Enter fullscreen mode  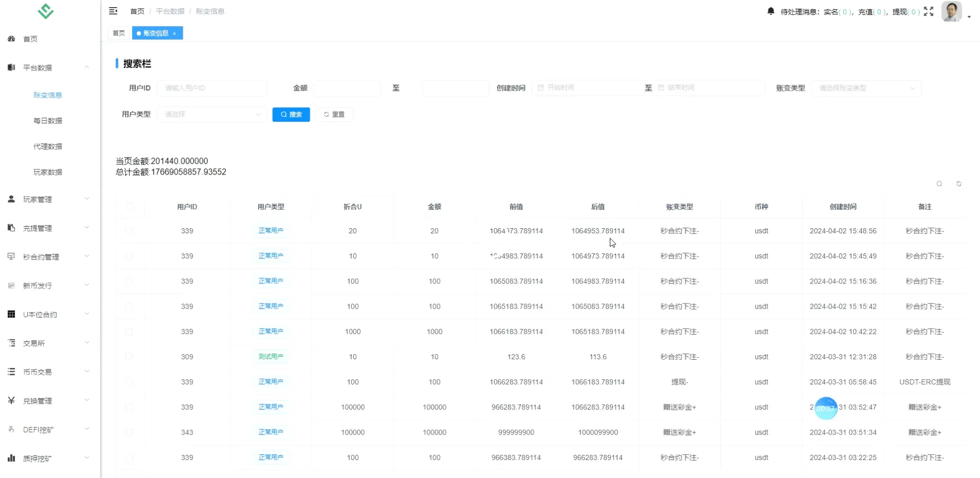tap(929, 11)
